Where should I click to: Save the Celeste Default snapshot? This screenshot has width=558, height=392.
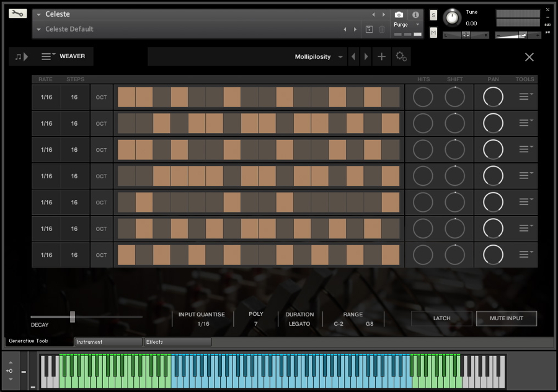tap(370, 29)
